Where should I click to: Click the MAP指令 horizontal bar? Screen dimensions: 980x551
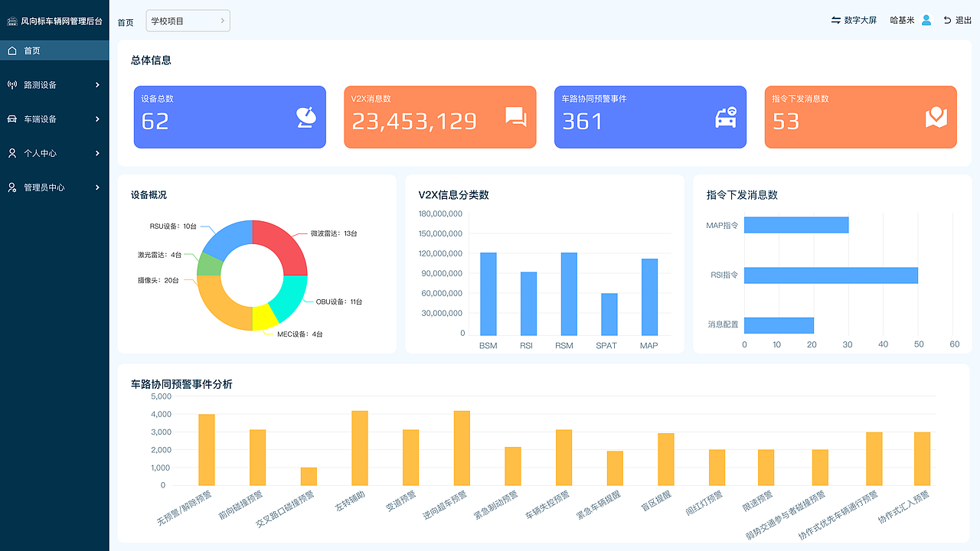(x=796, y=225)
